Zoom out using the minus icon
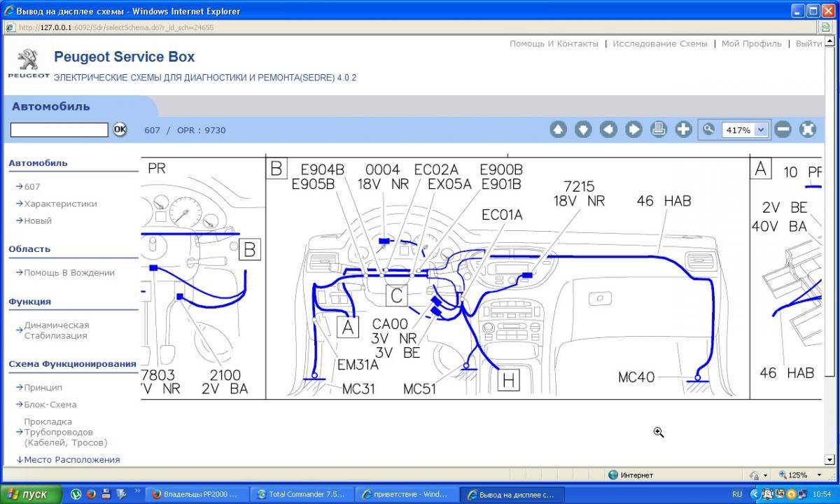The height and width of the screenshot is (504, 840). coord(783,129)
